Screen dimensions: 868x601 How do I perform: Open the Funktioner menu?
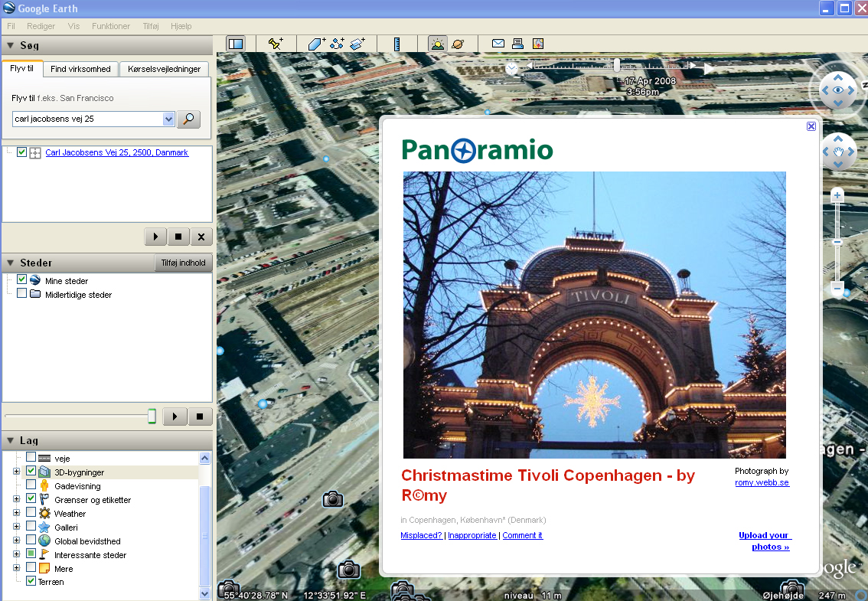tap(111, 26)
